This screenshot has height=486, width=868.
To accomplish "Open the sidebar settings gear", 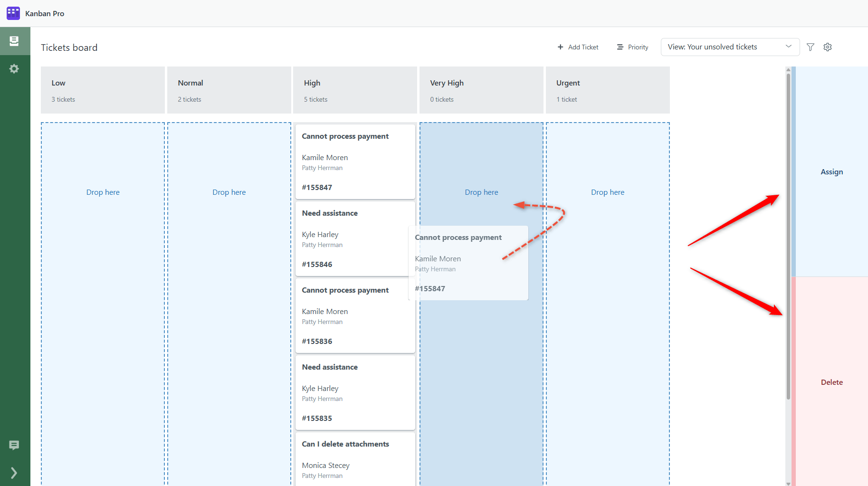I will (14, 69).
